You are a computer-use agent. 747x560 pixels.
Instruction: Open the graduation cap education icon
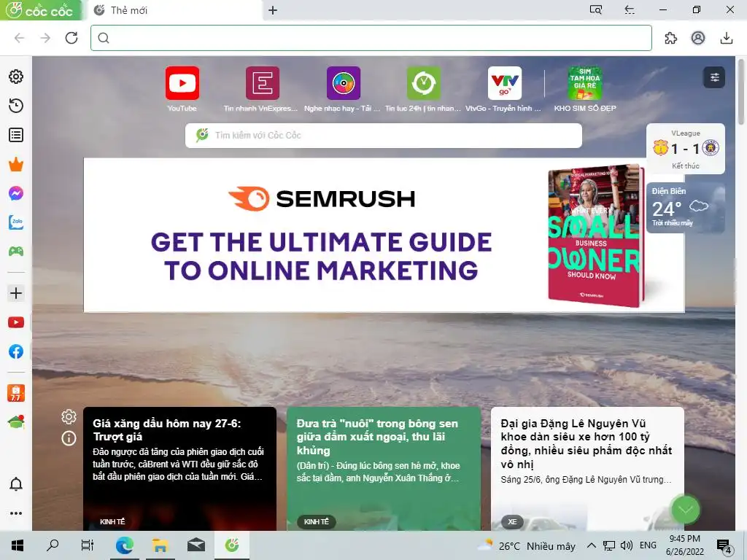coord(16,422)
